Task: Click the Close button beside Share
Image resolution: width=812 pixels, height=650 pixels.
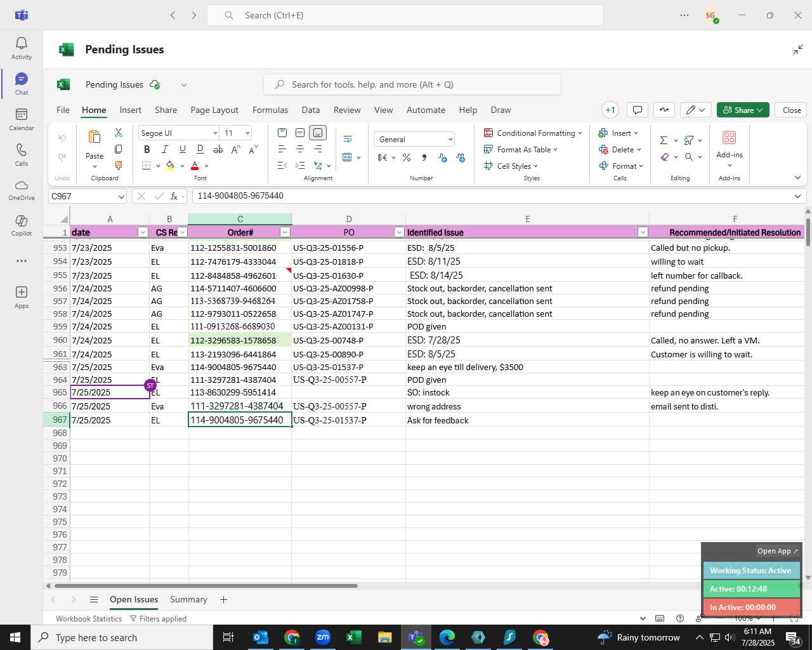Action: point(792,110)
